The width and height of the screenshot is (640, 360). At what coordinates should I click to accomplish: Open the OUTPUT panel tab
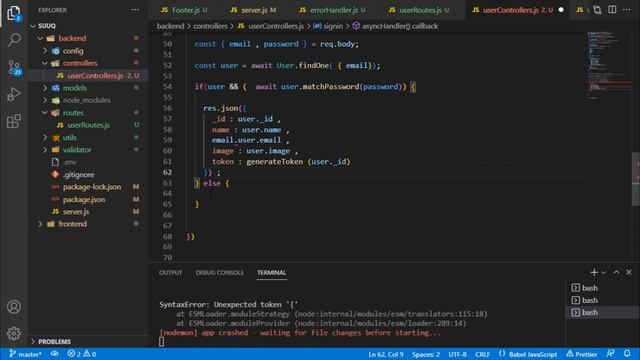[x=171, y=272]
